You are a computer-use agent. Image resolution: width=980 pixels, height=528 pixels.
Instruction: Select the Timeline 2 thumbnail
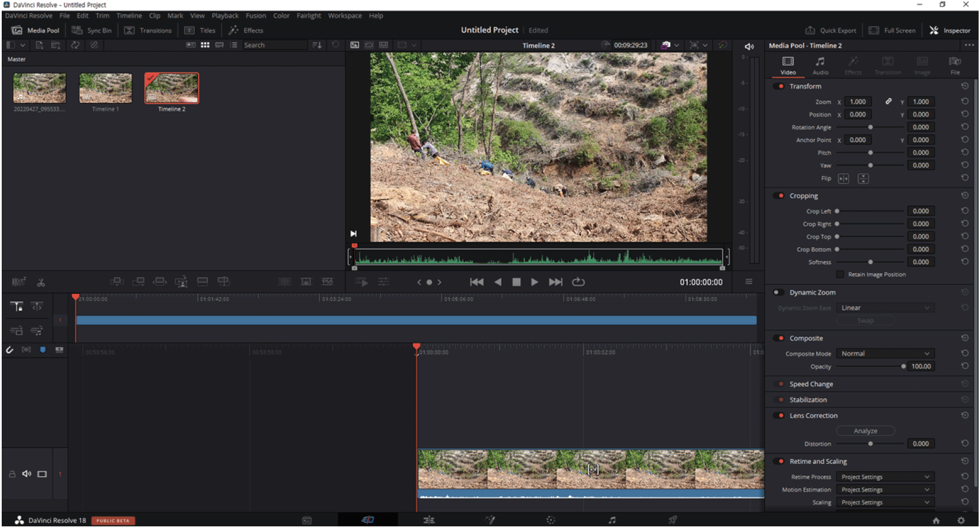172,88
